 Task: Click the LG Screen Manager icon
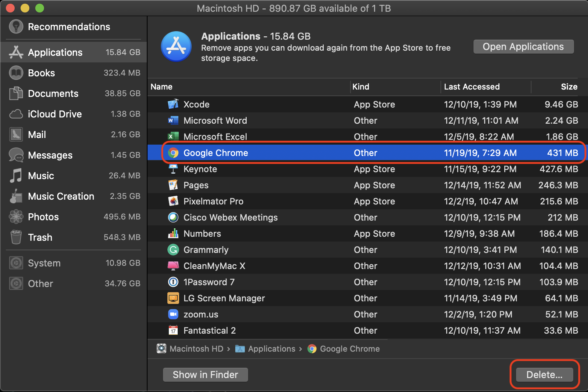click(173, 298)
